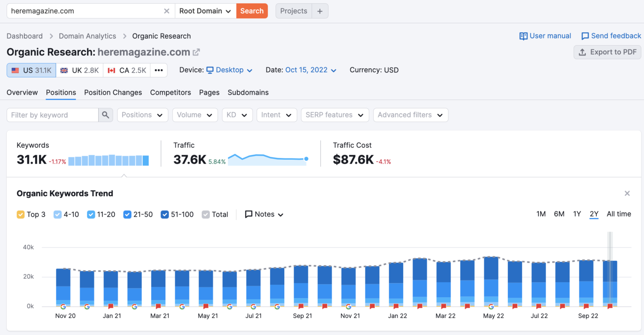Open more country databases ellipsis

(x=159, y=70)
